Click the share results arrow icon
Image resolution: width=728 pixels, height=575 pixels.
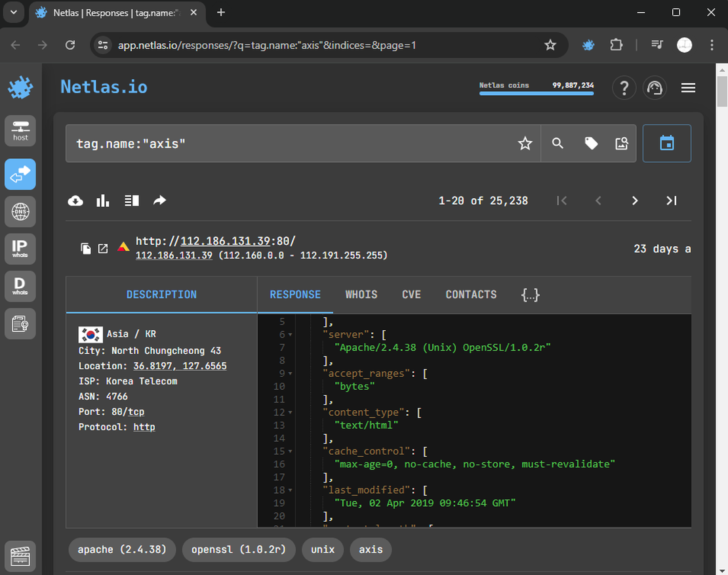click(159, 201)
